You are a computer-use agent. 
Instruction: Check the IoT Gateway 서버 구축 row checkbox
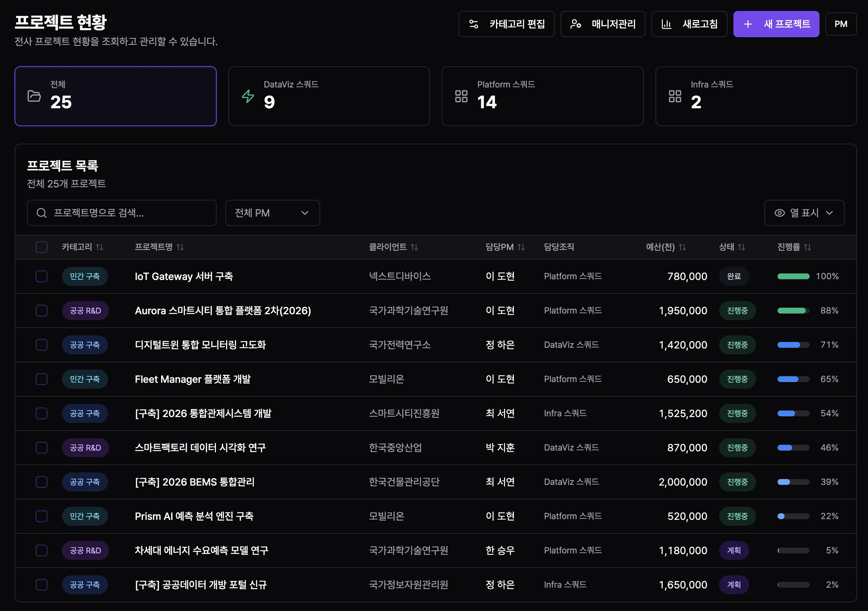click(42, 276)
